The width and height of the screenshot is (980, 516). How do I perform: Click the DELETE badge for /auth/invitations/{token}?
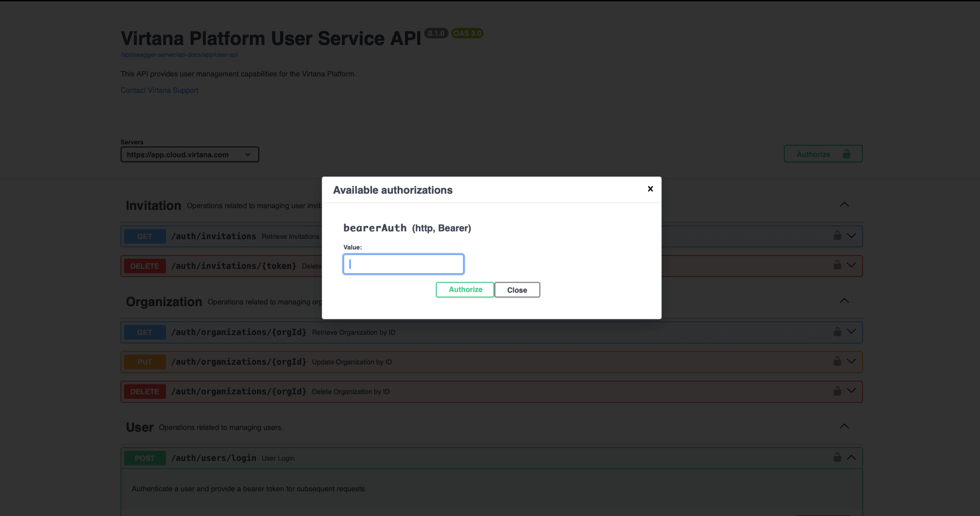pyautogui.click(x=145, y=266)
